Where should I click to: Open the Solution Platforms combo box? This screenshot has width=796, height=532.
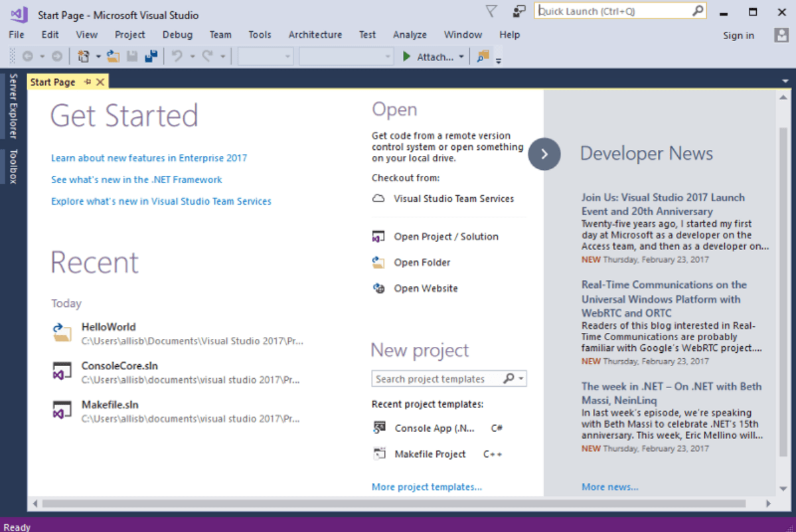pyautogui.click(x=346, y=56)
